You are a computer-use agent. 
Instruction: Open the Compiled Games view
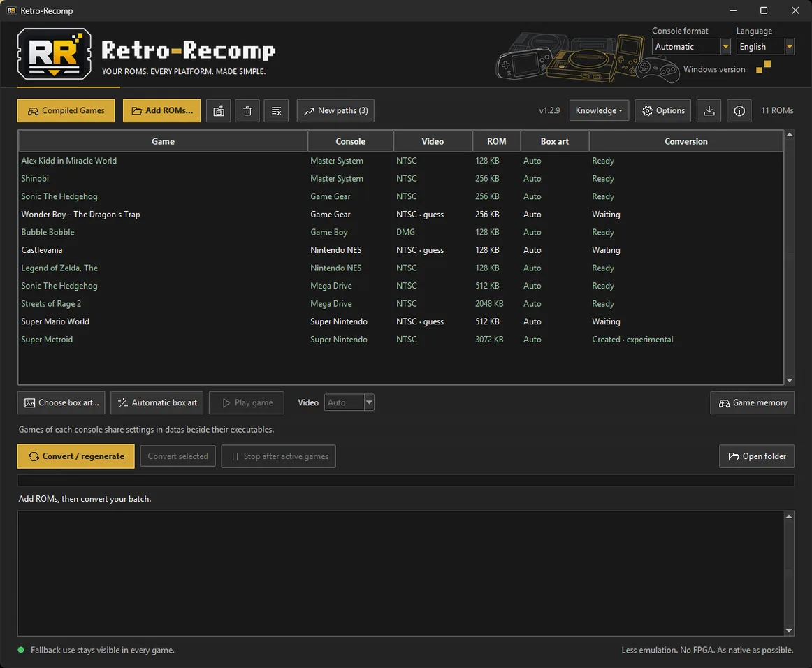tap(66, 111)
